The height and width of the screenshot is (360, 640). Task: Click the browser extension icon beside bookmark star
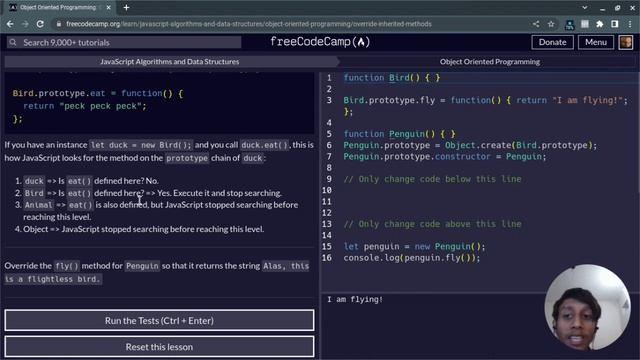(x=569, y=24)
